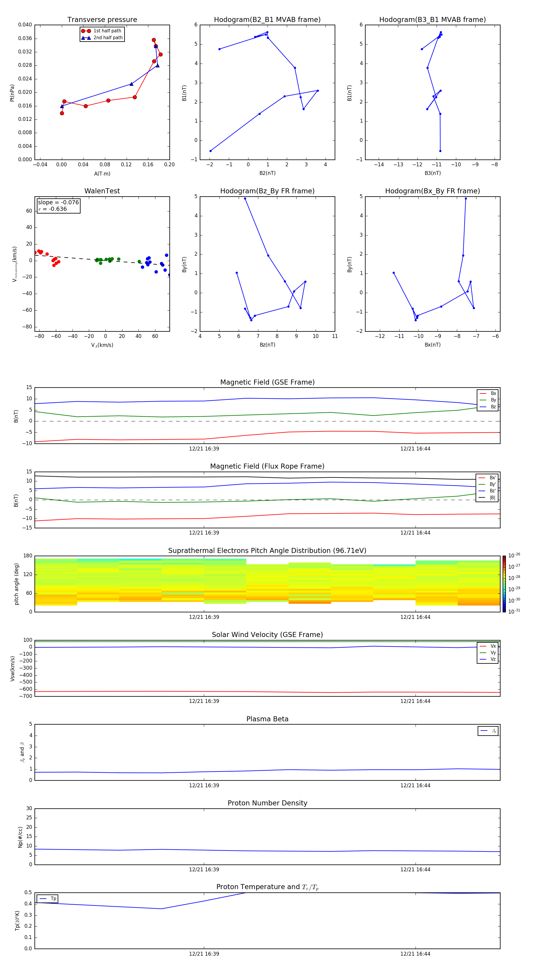
Task: Click the 'Hodogram(Bz_By FR frame)' title
Action: [x=267, y=191]
